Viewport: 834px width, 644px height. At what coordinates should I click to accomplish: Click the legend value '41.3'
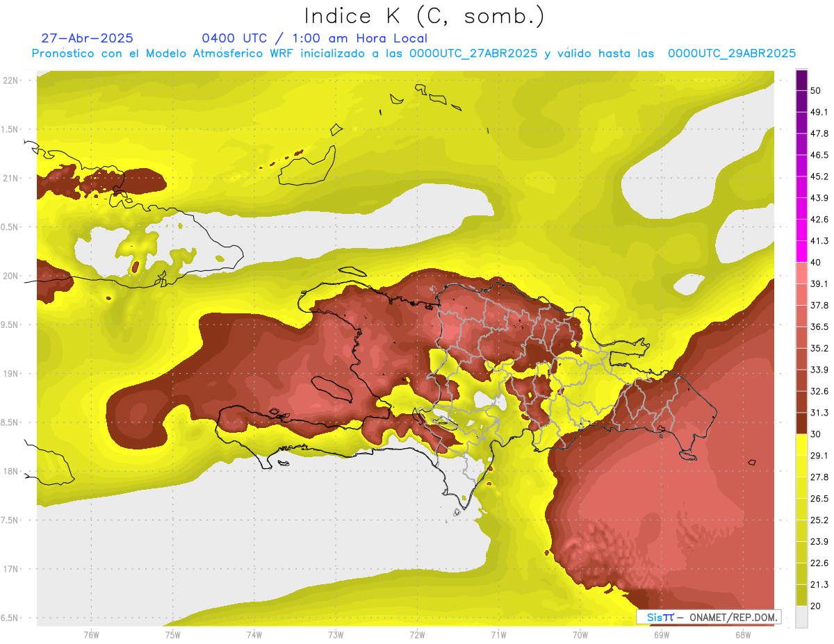[x=819, y=241]
